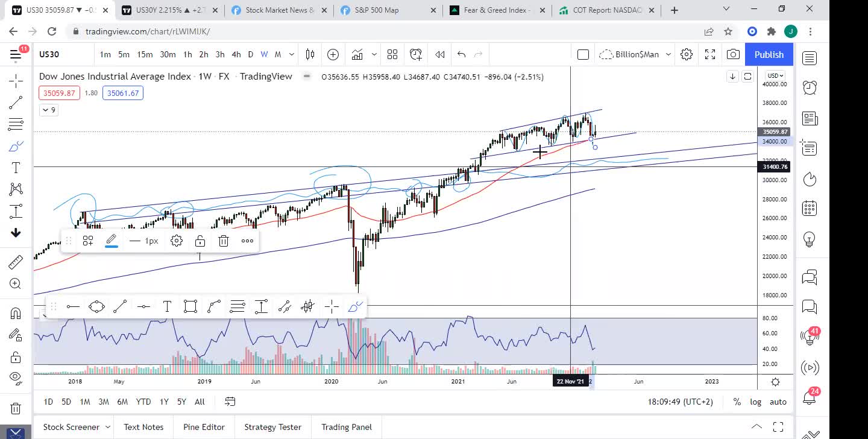Open candlestick chart style selector
This screenshot has height=439, width=868.
(x=310, y=54)
